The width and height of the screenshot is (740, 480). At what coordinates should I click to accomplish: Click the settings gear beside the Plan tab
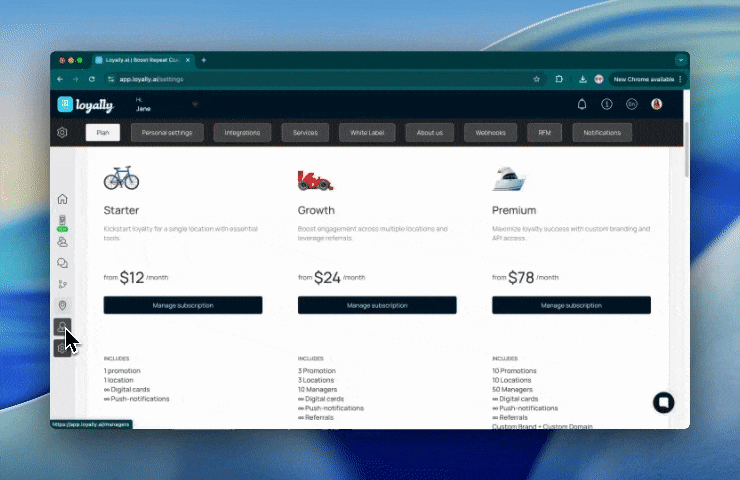(x=62, y=133)
